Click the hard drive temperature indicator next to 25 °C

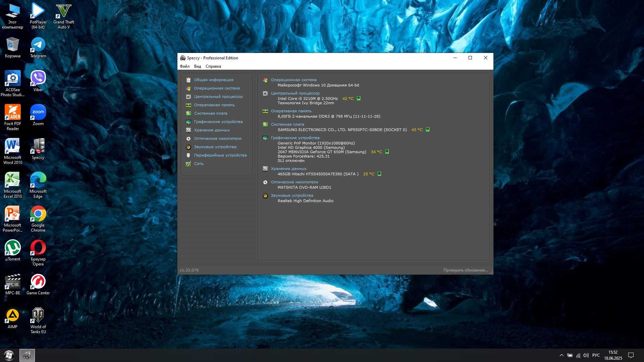(x=379, y=174)
